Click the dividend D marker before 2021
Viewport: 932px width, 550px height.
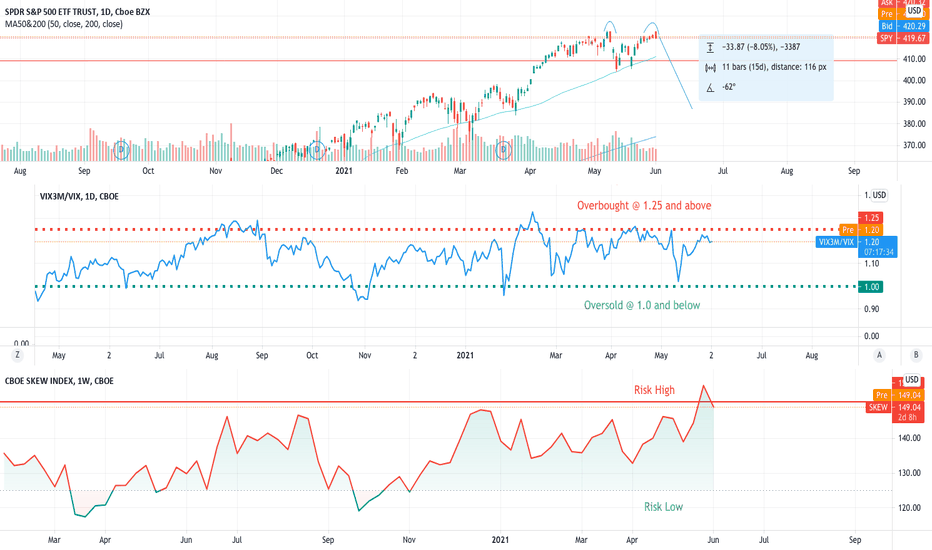[x=317, y=150]
